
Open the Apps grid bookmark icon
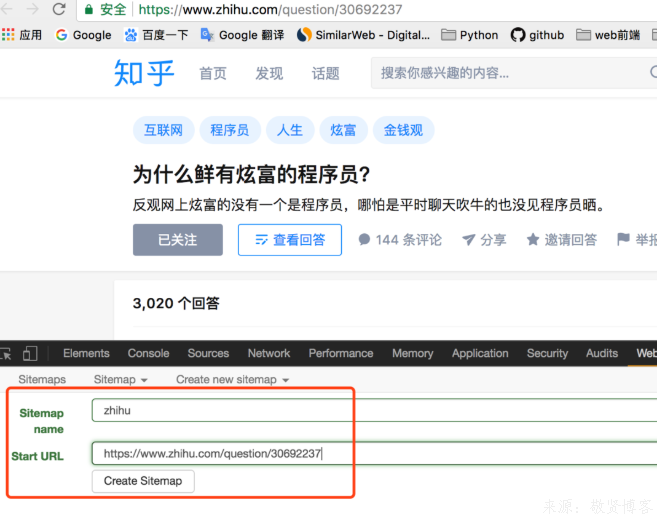[x=8, y=35]
